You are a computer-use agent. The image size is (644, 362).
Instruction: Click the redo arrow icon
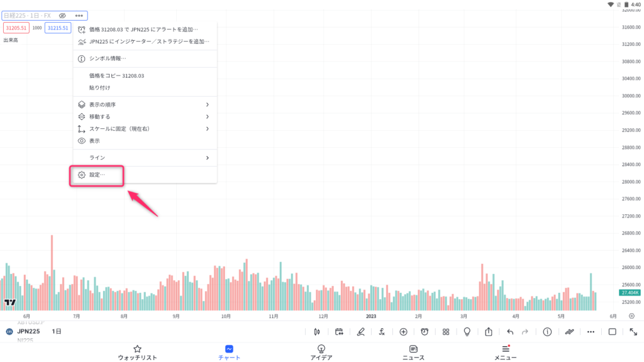pyautogui.click(x=525, y=332)
